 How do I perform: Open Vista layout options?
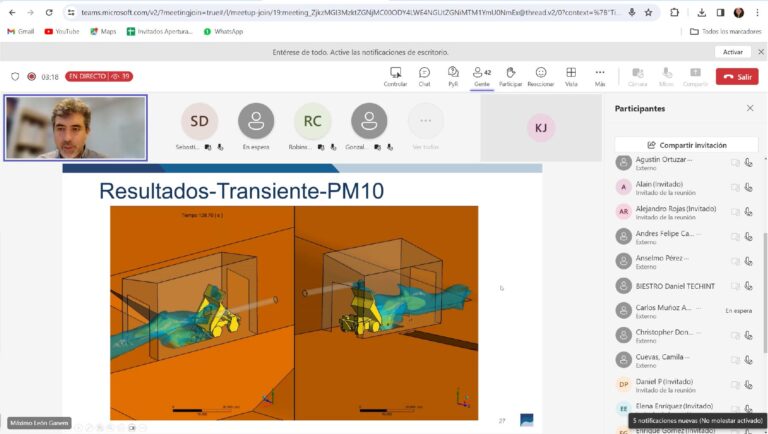[x=571, y=77]
